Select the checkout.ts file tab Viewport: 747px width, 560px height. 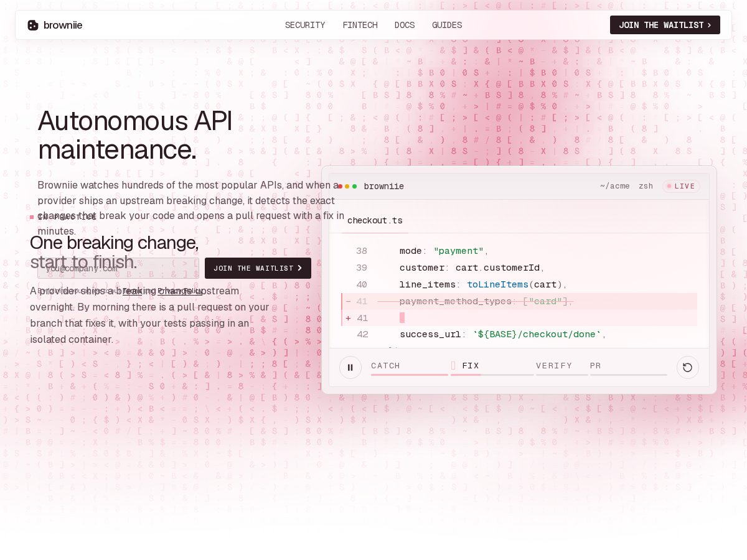click(375, 220)
